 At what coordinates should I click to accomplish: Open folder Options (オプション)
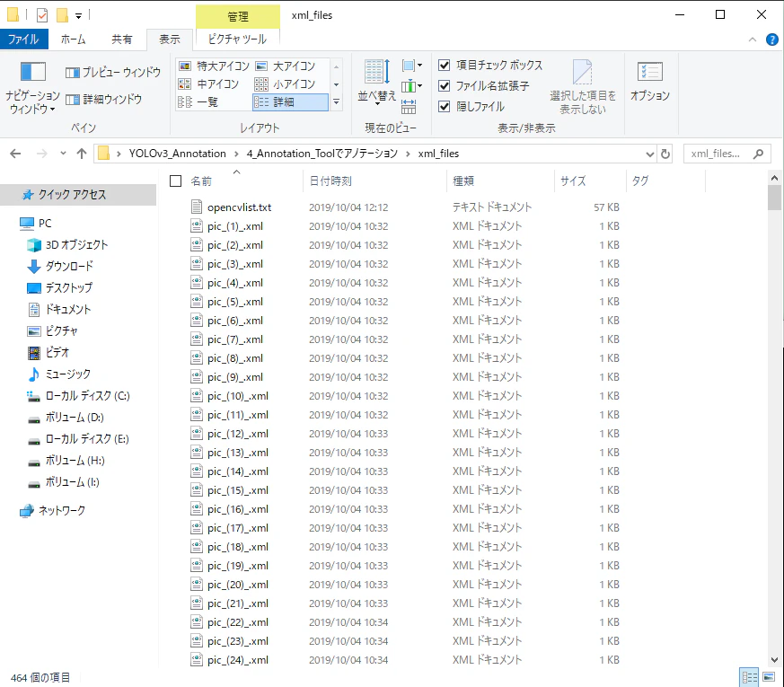pyautogui.click(x=650, y=82)
